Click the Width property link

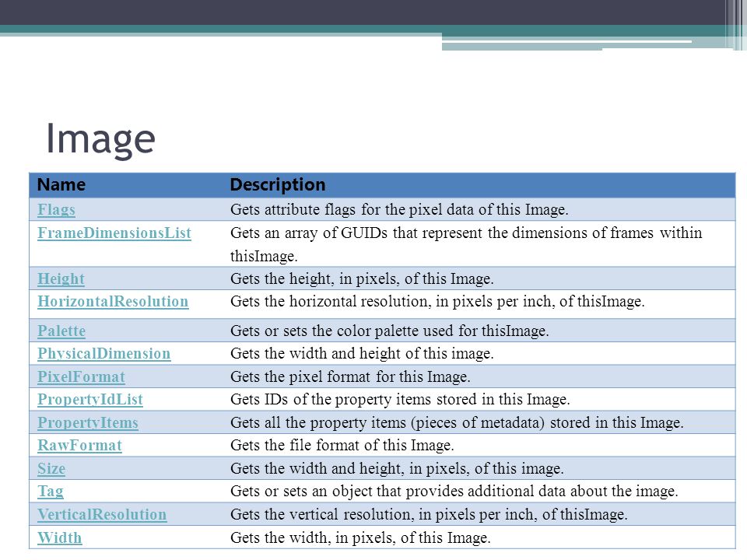tap(60, 537)
